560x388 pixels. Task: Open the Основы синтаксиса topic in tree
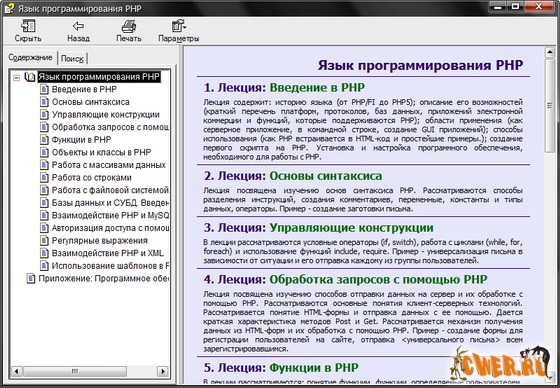[91, 102]
